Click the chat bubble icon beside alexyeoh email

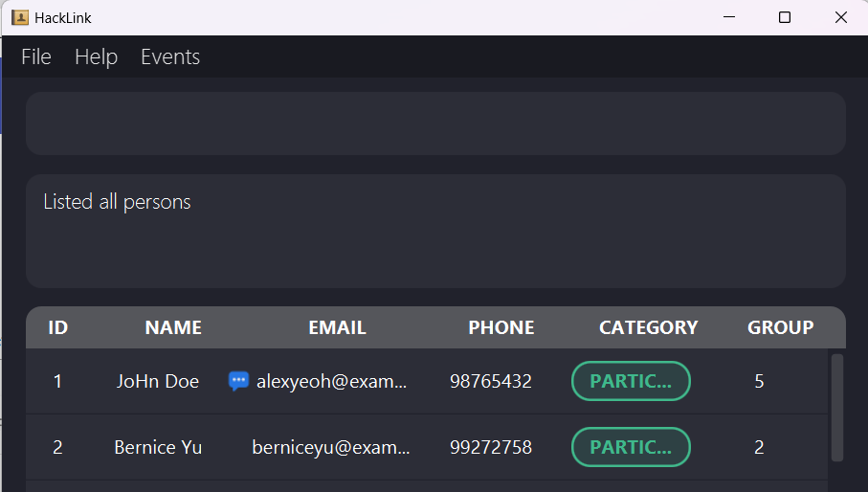[238, 381]
